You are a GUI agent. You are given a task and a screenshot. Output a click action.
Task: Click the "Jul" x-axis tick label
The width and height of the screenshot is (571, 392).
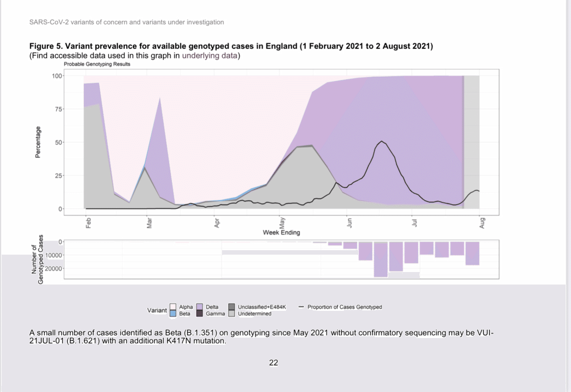click(x=414, y=223)
